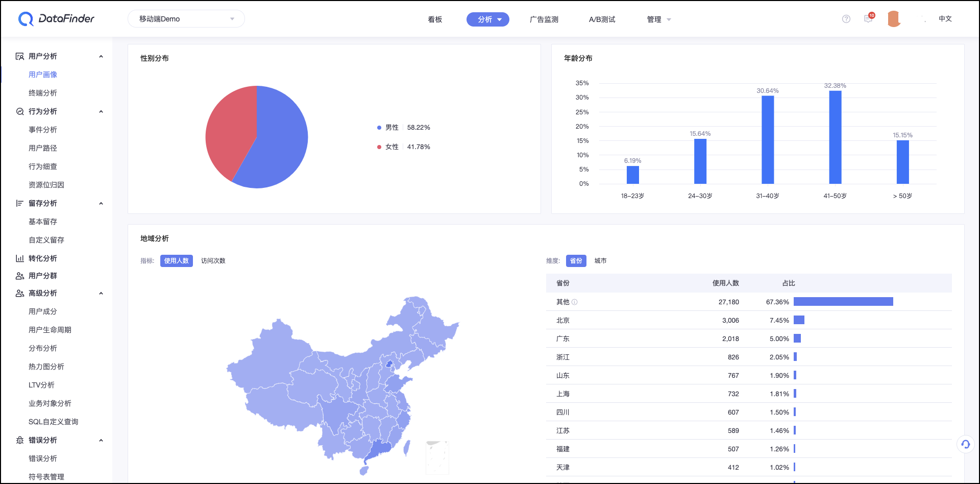Open the A/B测试 top tab
Image resolution: width=980 pixels, height=484 pixels.
point(602,19)
